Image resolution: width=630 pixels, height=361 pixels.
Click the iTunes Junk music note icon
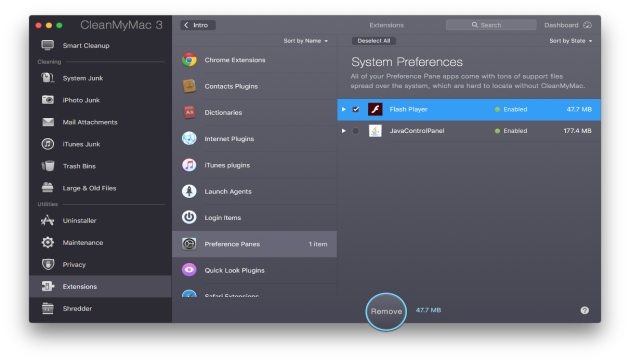(47, 144)
